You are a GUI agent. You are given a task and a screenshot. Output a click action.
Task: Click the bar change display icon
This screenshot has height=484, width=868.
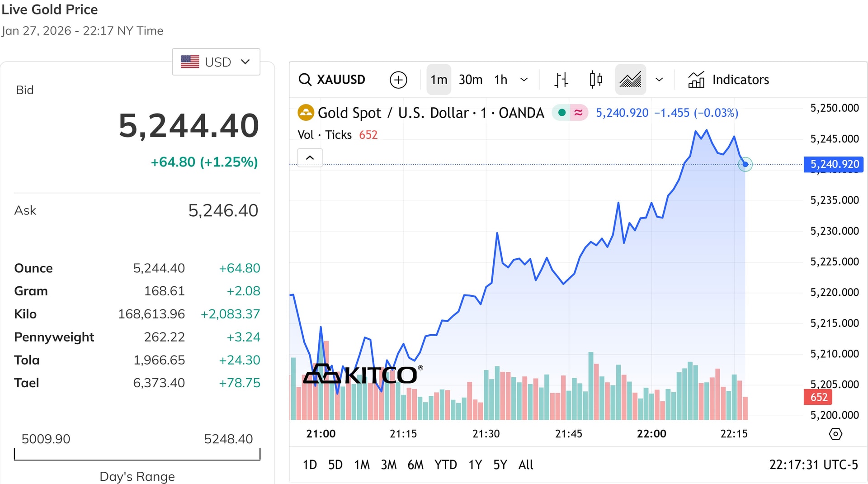(561, 80)
